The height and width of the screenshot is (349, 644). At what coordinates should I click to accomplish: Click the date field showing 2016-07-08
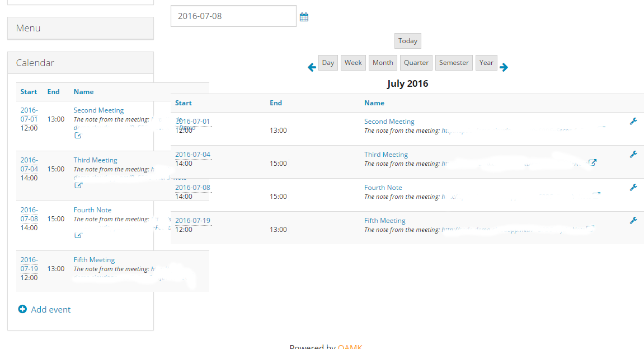(233, 16)
